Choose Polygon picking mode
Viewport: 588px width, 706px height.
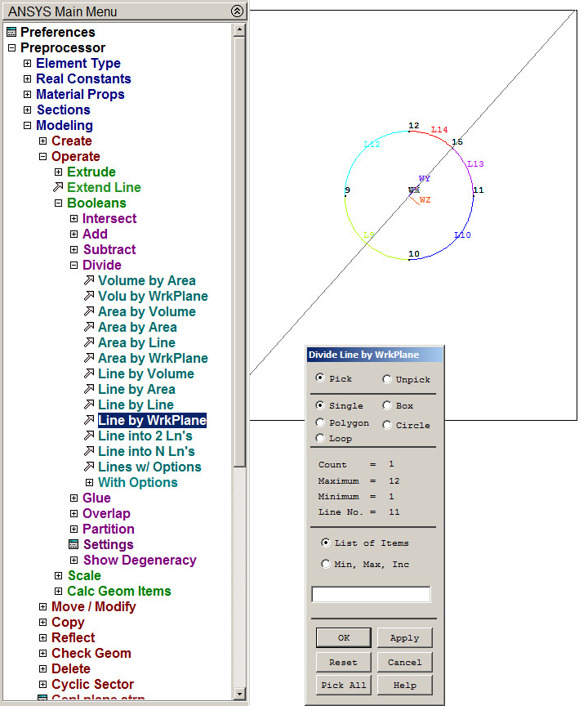(320, 422)
